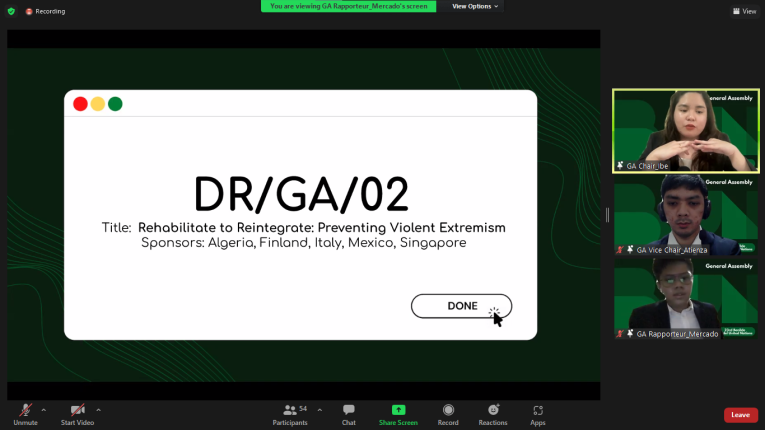Click the muted mic icon on GA Vice Chair_Atienza
This screenshot has width=765, height=430.
[x=620, y=250]
